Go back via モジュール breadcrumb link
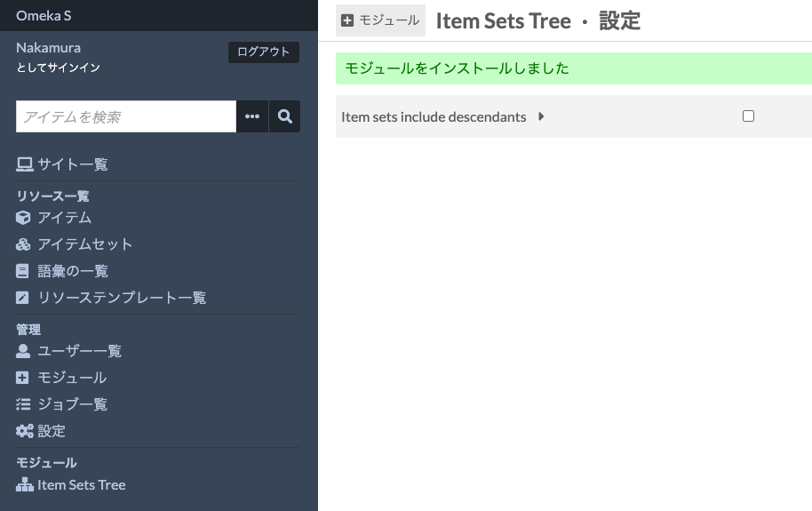The height and width of the screenshot is (511, 812). point(380,20)
